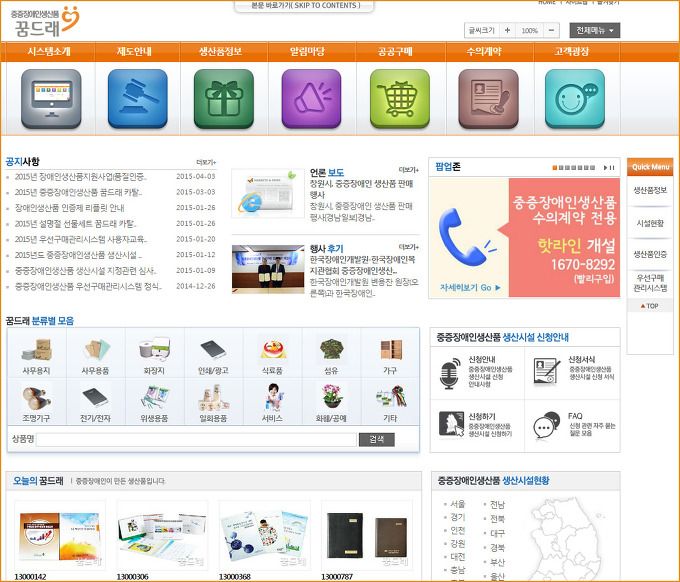Image resolution: width=680 pixels, height=582 pixels.
Task: Open Quick Menu 생산품인증 link
Action: 650,254
